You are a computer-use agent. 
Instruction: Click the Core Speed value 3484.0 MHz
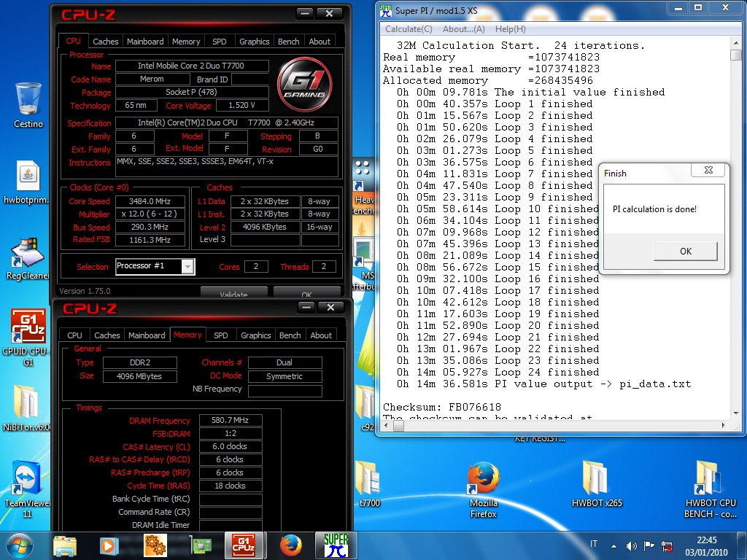tap(150, 201)
